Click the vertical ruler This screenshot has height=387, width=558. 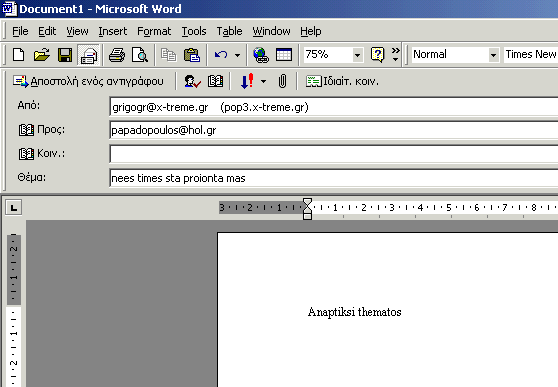[x=14, y=310]
